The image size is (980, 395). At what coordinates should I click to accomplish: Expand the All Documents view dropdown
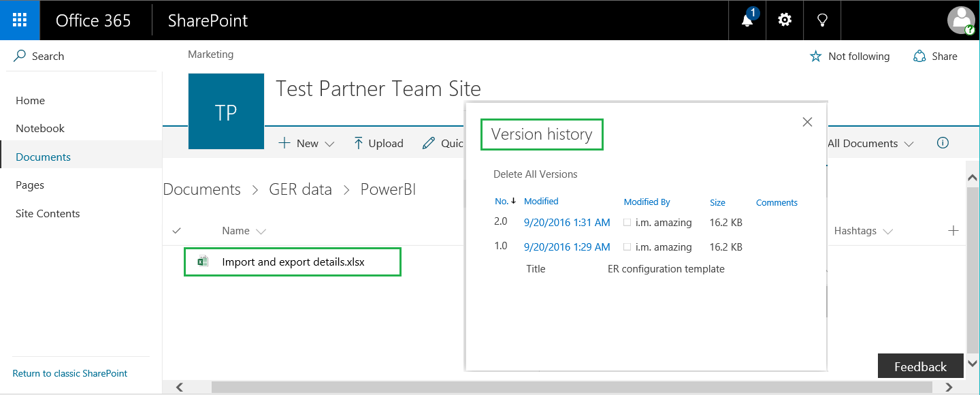(x=871, y=143)
